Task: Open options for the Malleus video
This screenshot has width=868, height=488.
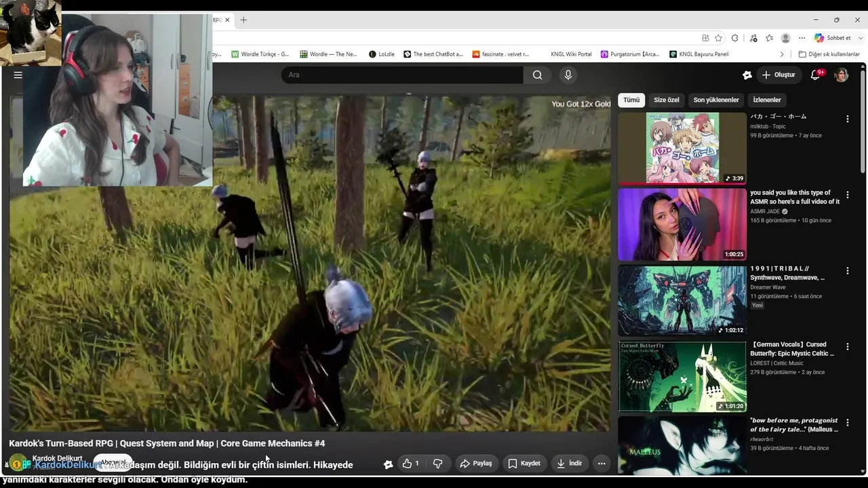Action: pyautogui.click(x=847, y=423)
